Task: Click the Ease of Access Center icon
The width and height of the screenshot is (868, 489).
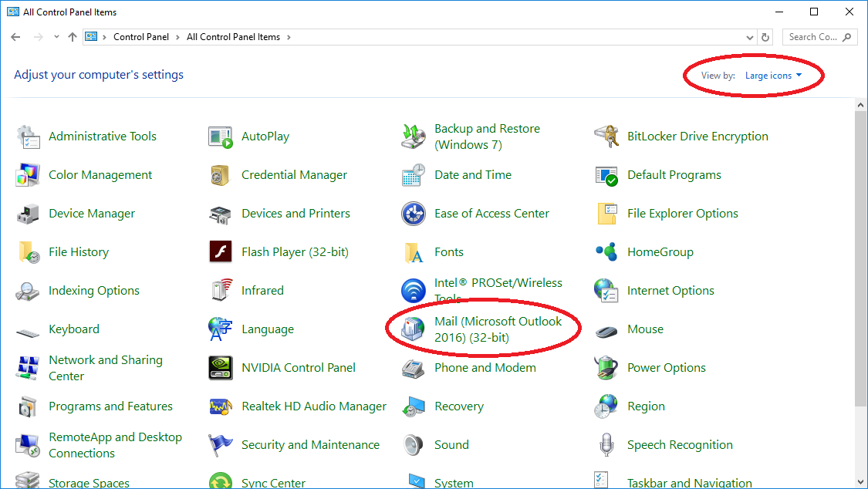Action: tap(414, 214)
